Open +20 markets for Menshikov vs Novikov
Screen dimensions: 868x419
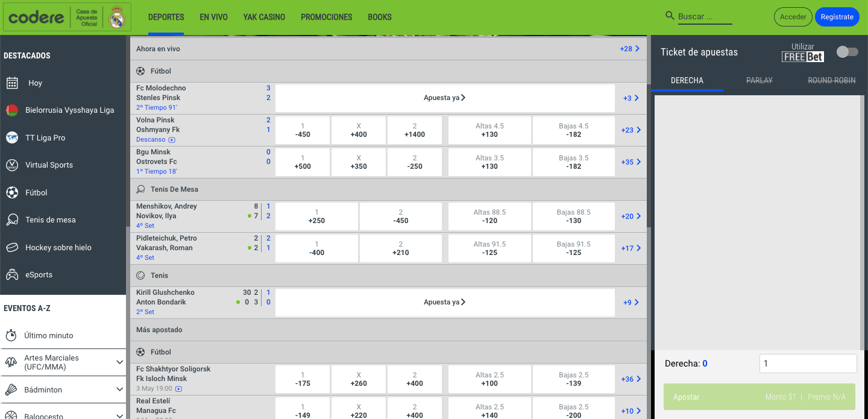(x=631, y=216)
